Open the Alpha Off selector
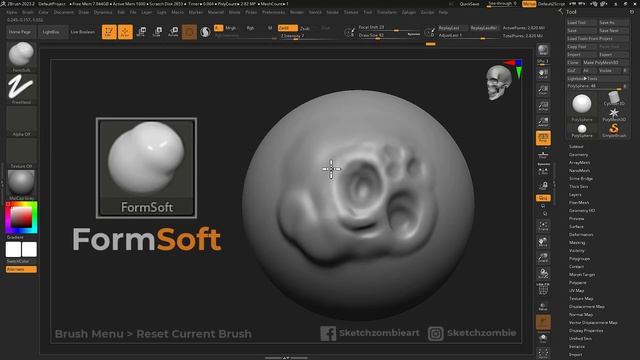 coord(21,121)
